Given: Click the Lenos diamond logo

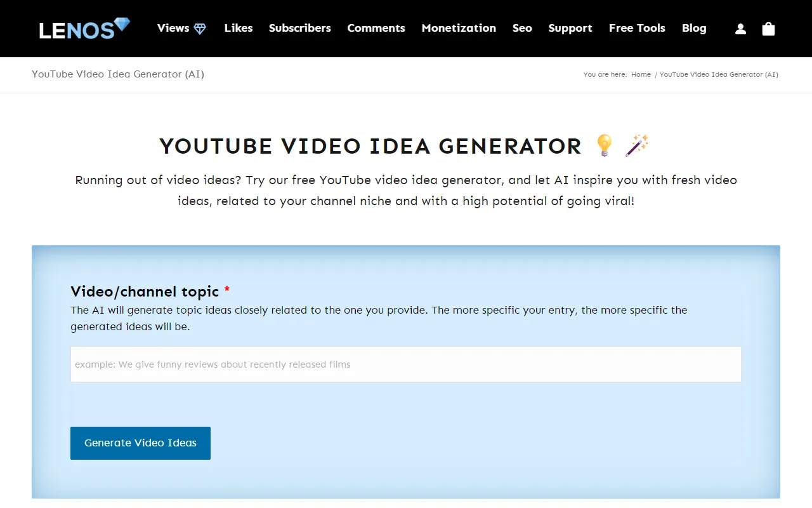Looking at the screenshot, I should pyautogui.click(x=84, y=29).
